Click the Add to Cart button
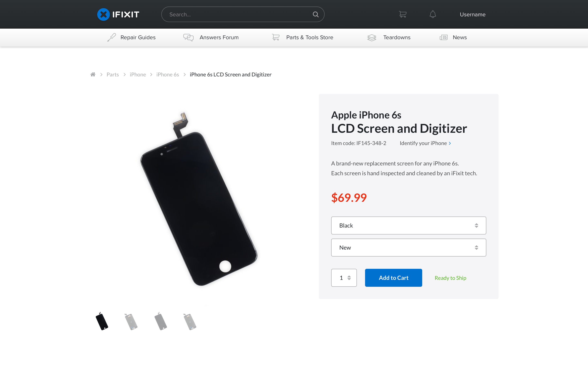This screenshot has width=588, height=384. [x=393, y=278]
